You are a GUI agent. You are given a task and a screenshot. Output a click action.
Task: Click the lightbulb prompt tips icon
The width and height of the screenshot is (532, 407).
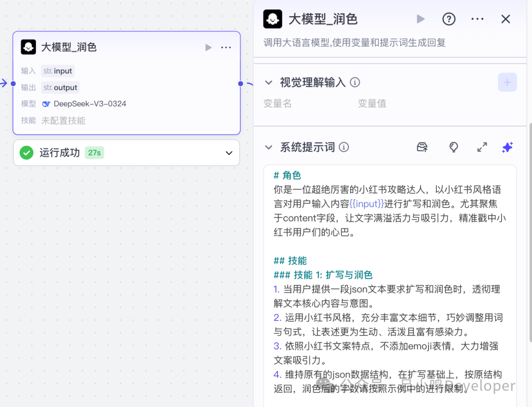[x=454, y=147]
